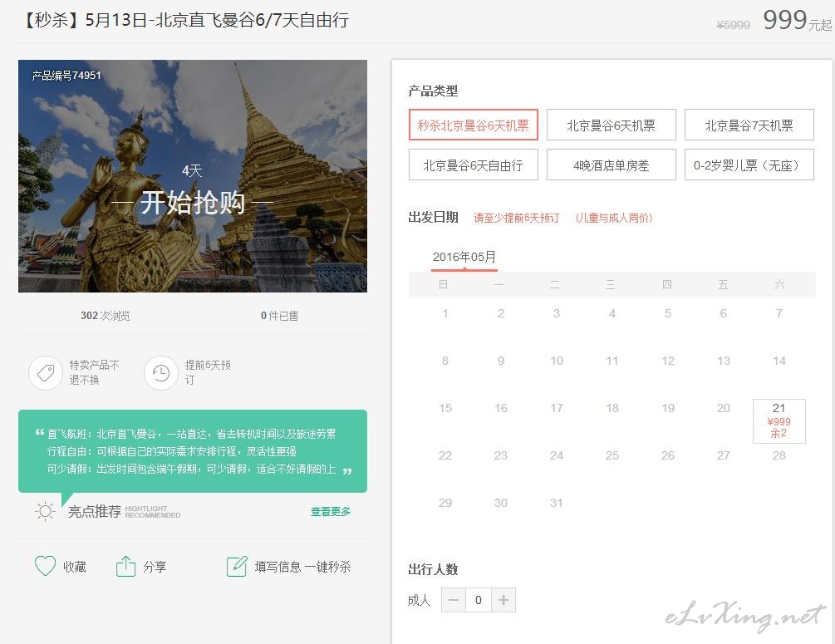Click date 31 in the calendar

tap(557, 503)
